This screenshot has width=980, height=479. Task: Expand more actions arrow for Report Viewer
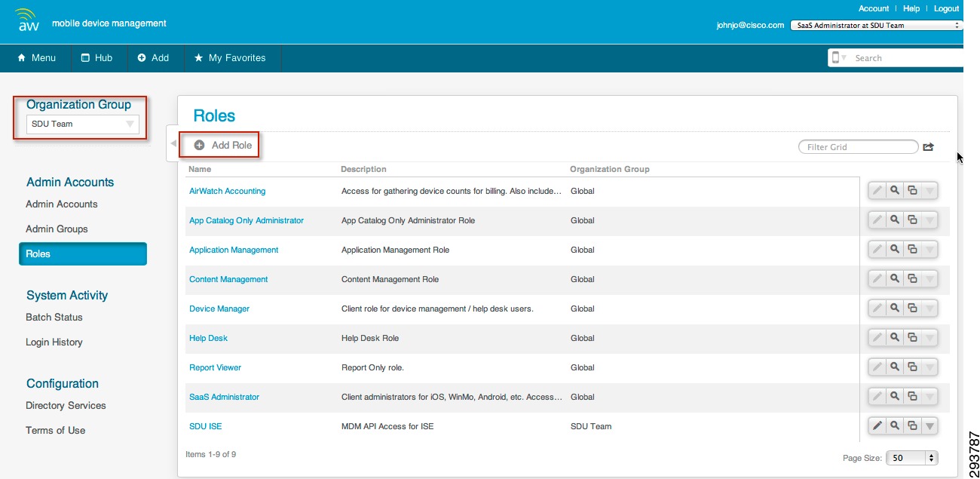coord(930,367)
